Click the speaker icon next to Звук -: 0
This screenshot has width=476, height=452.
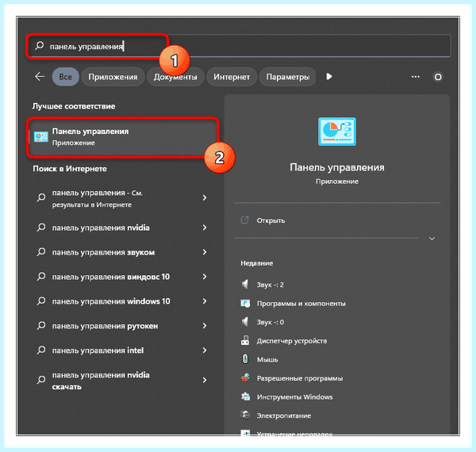click(x=245, y=322)
